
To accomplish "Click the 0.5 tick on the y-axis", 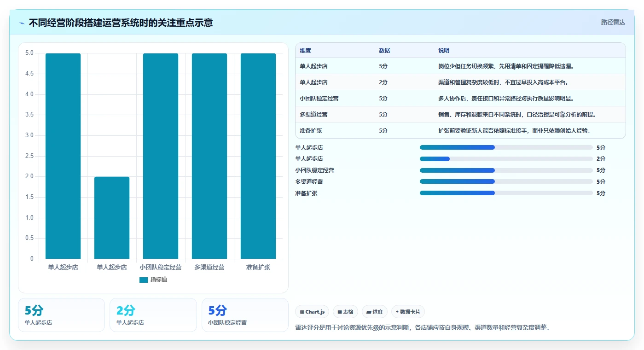I will click(x=29, y=238).
